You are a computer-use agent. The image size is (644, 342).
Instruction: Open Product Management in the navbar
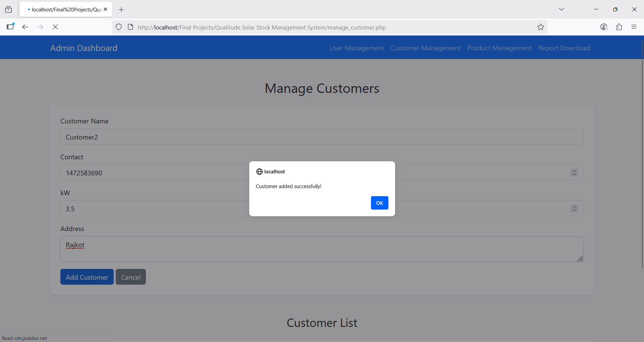(x=499, y=48)
